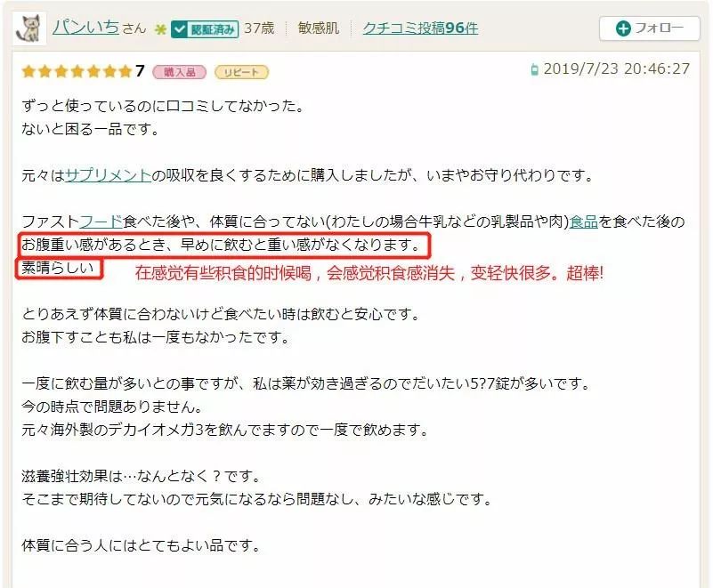Open the サプリメント hyperlink
This screenshot has height=588, width=713.
(x=109, y=175)
